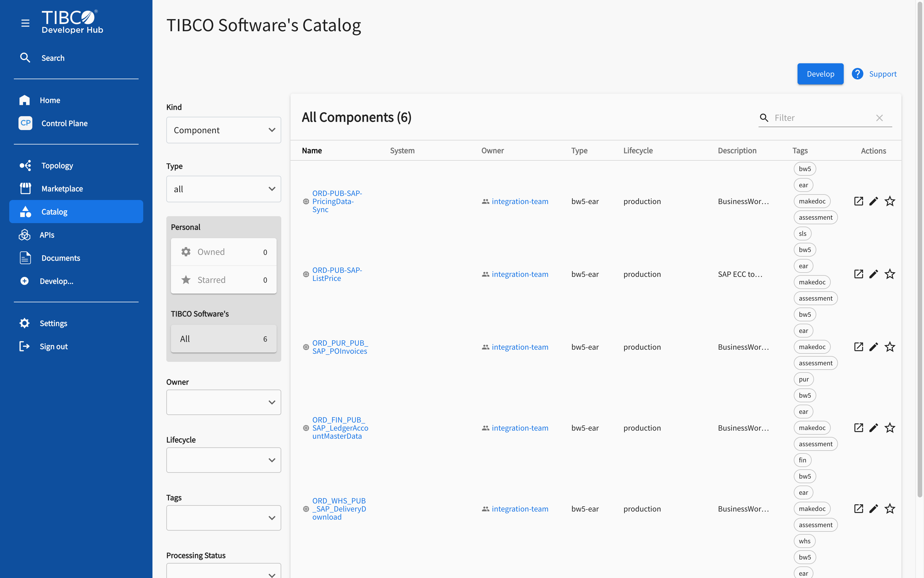Edit pencil icon for PricingData-Sync row
Image resolution: width=924 pixels, height=578 pixels.
[x=873, y=201]
